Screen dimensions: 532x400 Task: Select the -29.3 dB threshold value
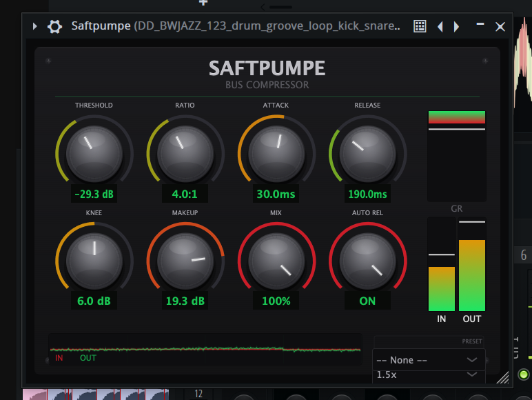94,194
